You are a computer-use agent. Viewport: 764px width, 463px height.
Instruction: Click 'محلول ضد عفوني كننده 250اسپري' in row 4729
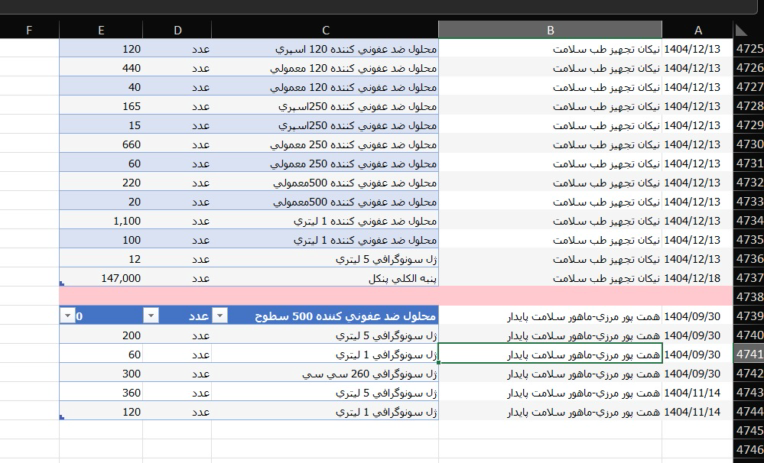(325, 125)
